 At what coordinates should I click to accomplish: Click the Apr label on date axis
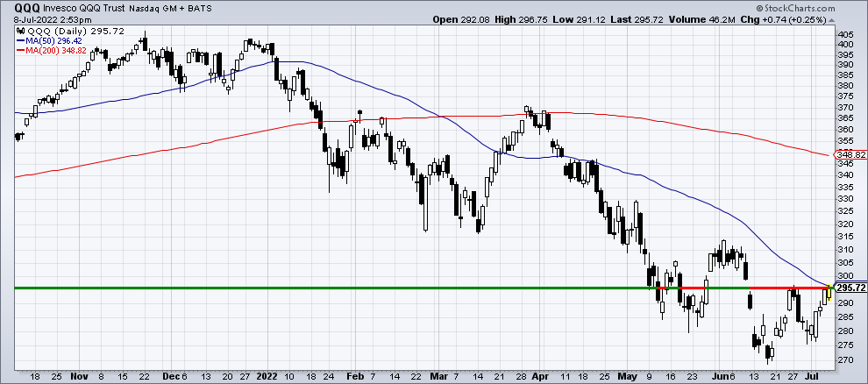[x=541, y=376]
